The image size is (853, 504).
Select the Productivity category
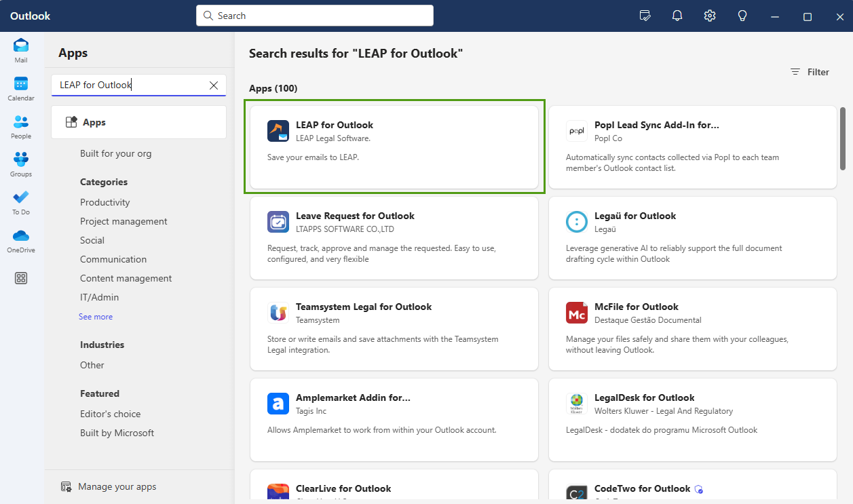105,202
